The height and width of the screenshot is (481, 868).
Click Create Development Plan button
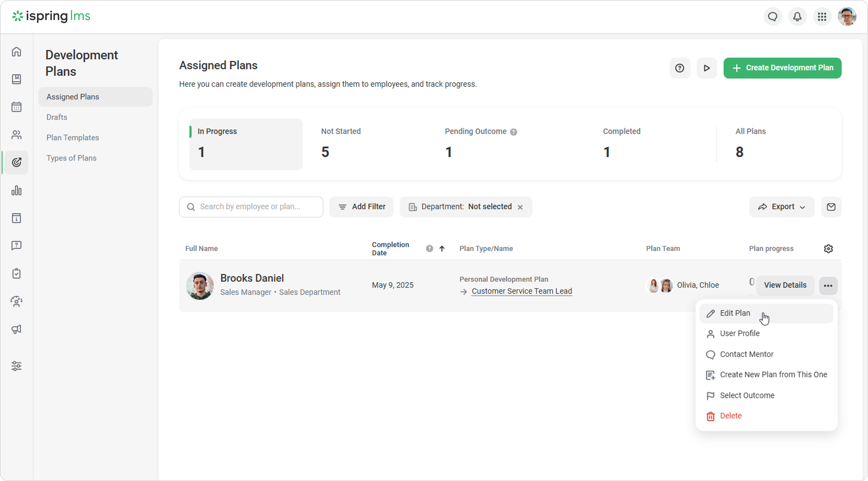point(782,68)
